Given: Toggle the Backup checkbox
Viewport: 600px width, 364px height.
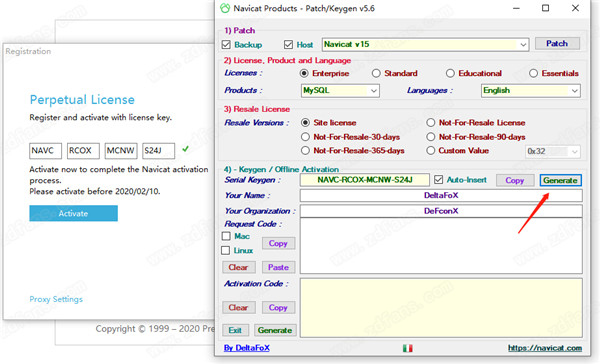Looking at the screenshot, I should tap(226, 45).
